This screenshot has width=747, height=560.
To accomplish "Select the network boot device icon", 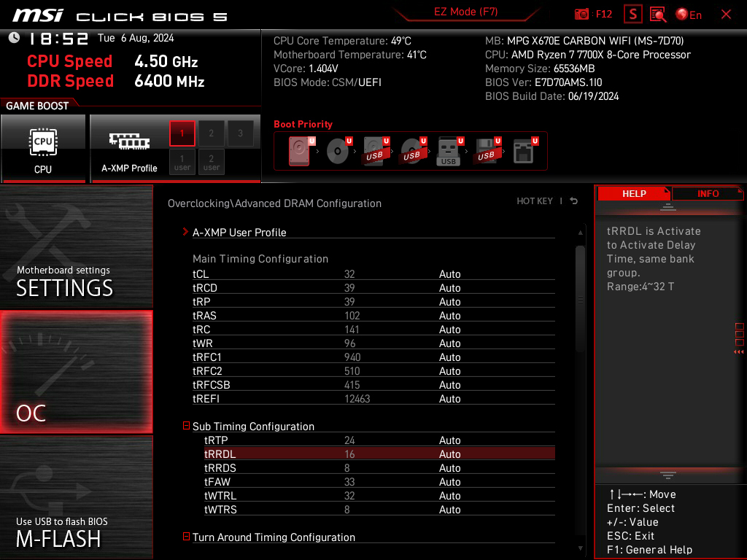I will coord(524,151).
